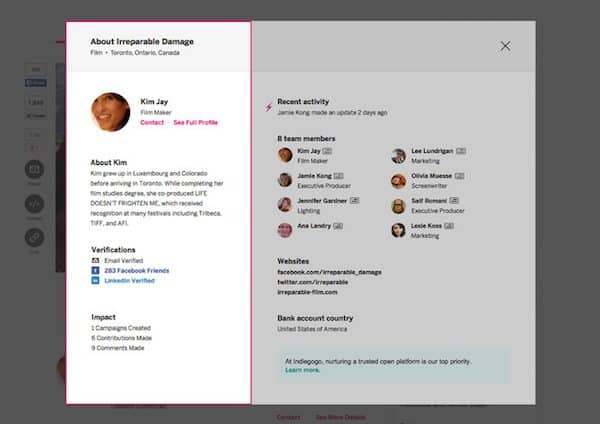The image size is (600, 424).
Task: Close the About Irreparable Damage dialog
Action: [x=505, y=46]
